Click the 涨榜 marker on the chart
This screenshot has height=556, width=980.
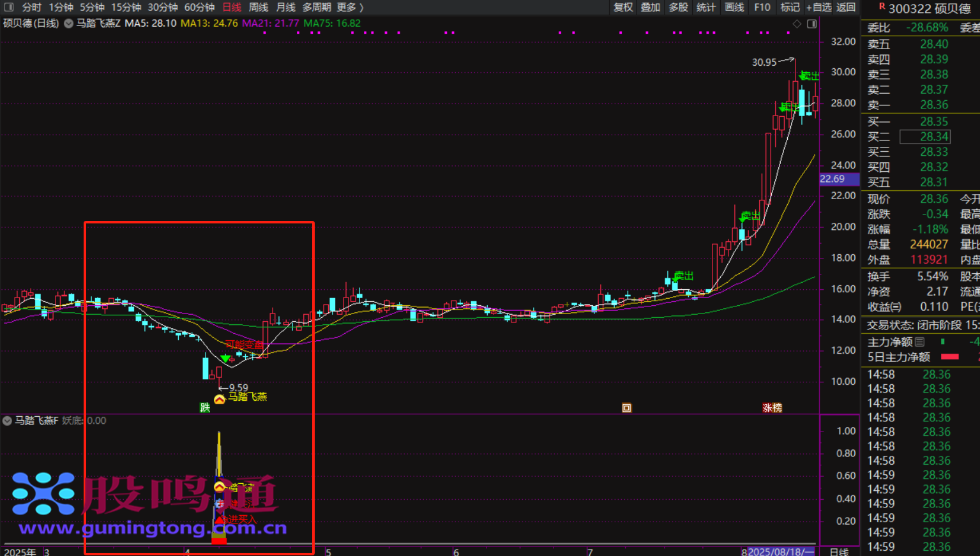(x=772, y=407)
